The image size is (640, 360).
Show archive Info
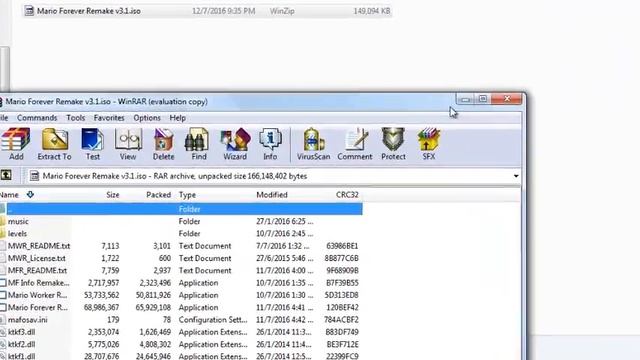(270, 144)
